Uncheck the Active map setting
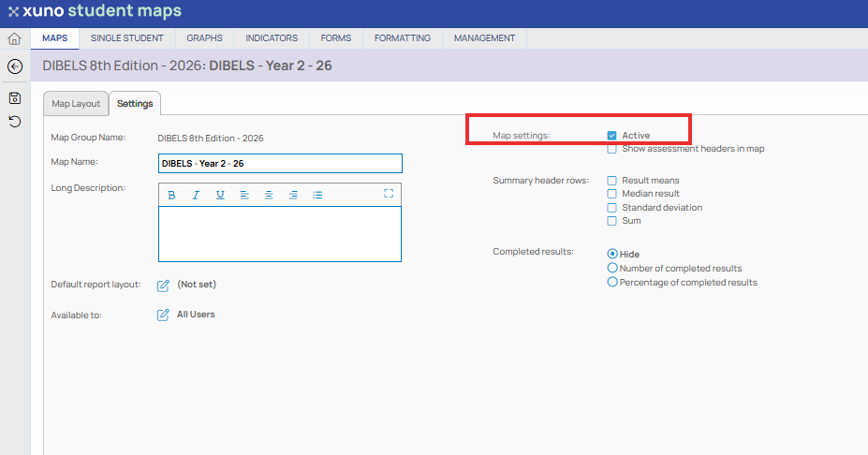Screen dimensions: 868x455 pos(611,136)
